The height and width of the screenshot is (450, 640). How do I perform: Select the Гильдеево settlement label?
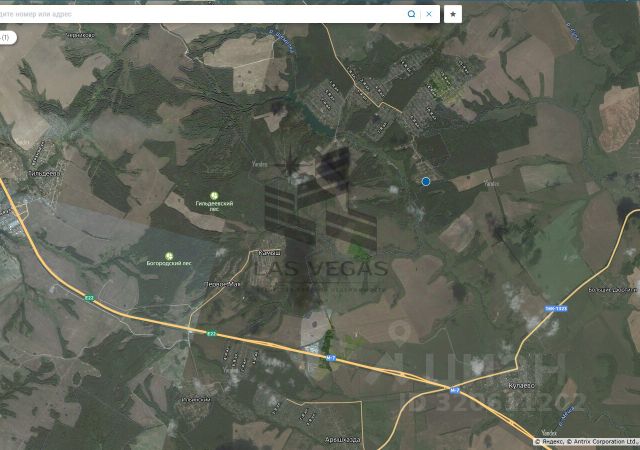click(x=44, y=173)
